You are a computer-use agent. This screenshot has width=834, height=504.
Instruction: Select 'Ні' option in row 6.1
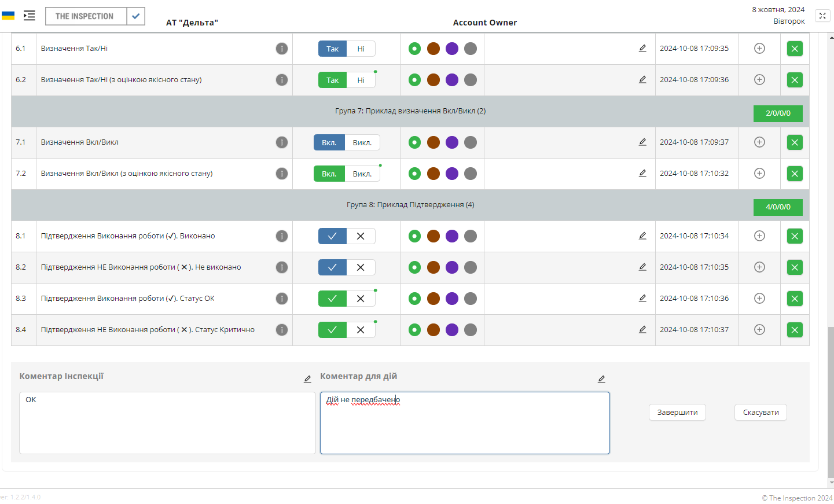[x=361, y=49]
